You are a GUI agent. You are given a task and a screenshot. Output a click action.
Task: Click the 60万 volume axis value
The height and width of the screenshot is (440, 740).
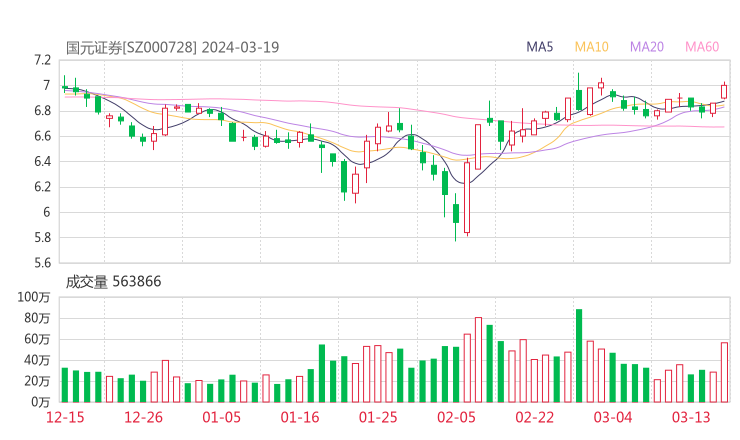[37, 339]
